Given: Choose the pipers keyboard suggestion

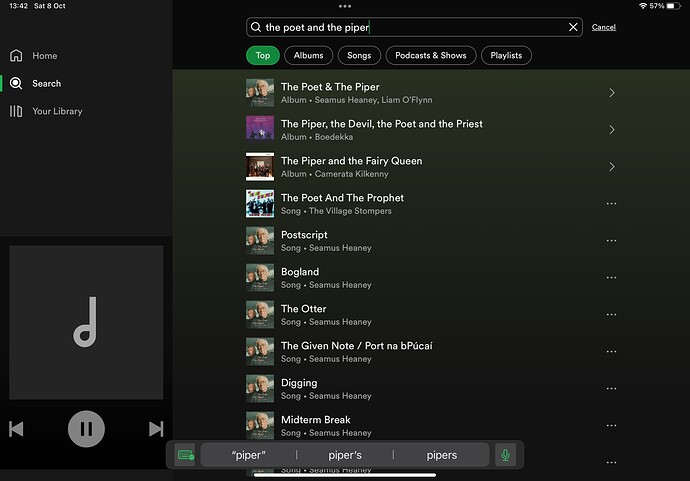Looking at the screenshot, I should click(442, 455).
